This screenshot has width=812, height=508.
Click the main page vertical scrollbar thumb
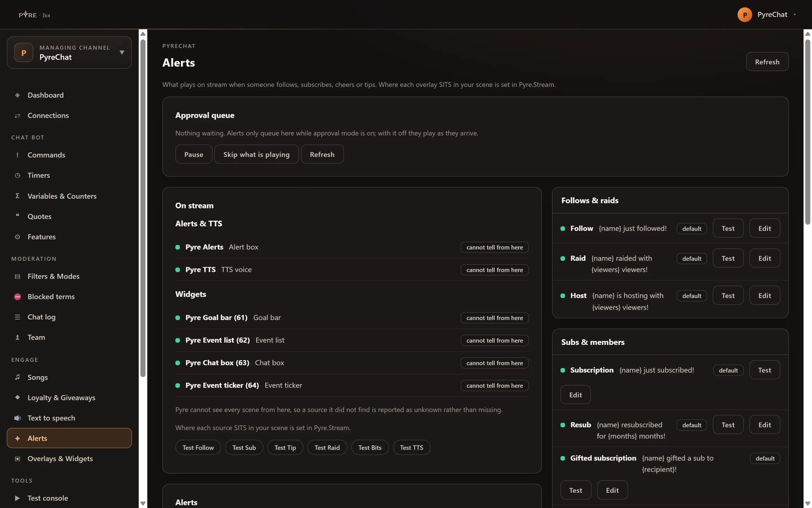click(808, 132)
